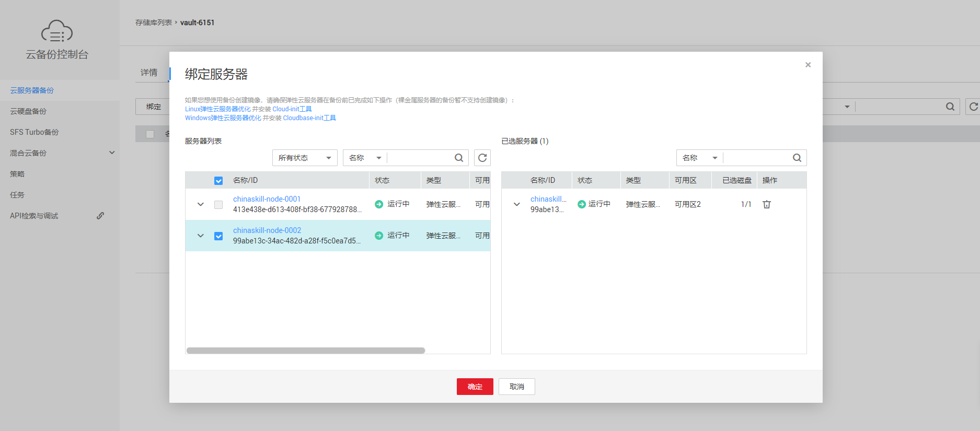Open the dropdown arrow in the background search bar
This screenshot has height=431, width=980.
tap(847, 107)
